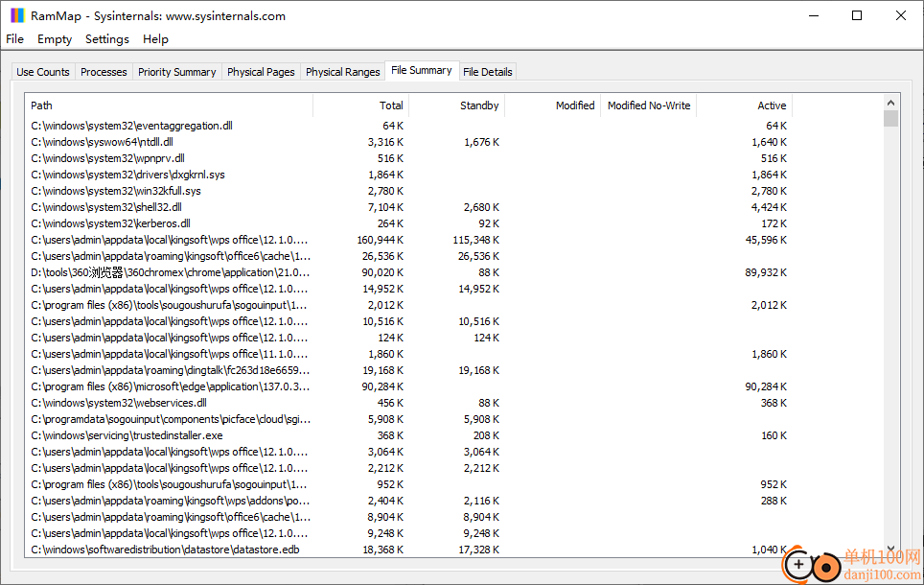Click the 2,116 K standby value
This screenshot has width=924, height=585.
pyautogui.click(x=481, y=501)
